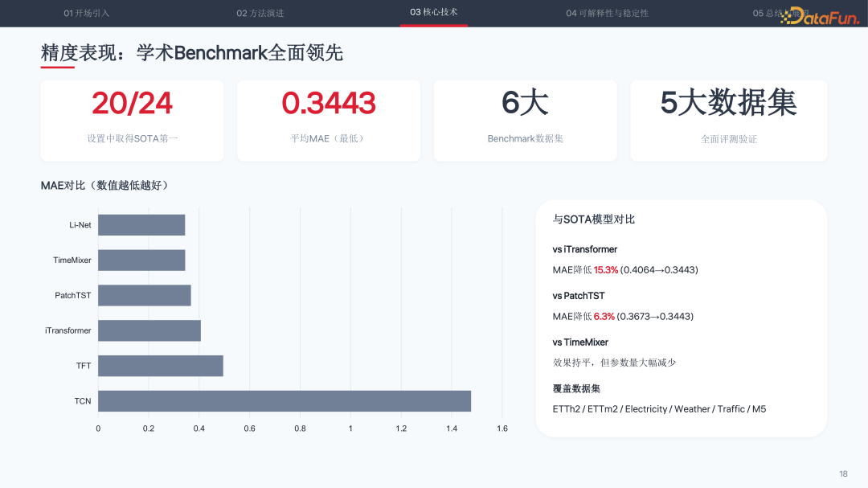Click the TimeMixer axis label
Image resolution: width=868 pixels, height=488 pixels.
point(72,260)
